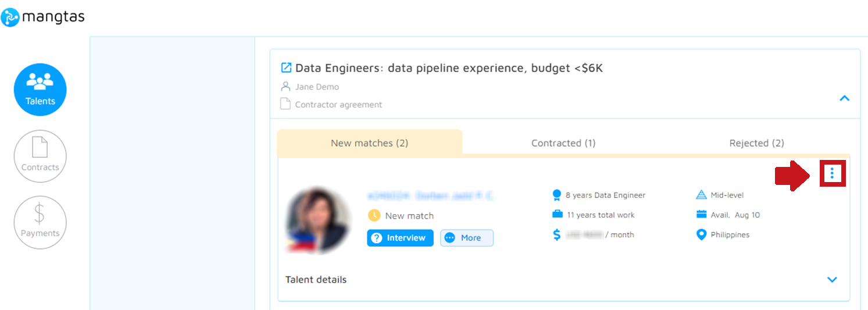
Task: Switch to Rejected (2) tab
Action: point(757,143)
